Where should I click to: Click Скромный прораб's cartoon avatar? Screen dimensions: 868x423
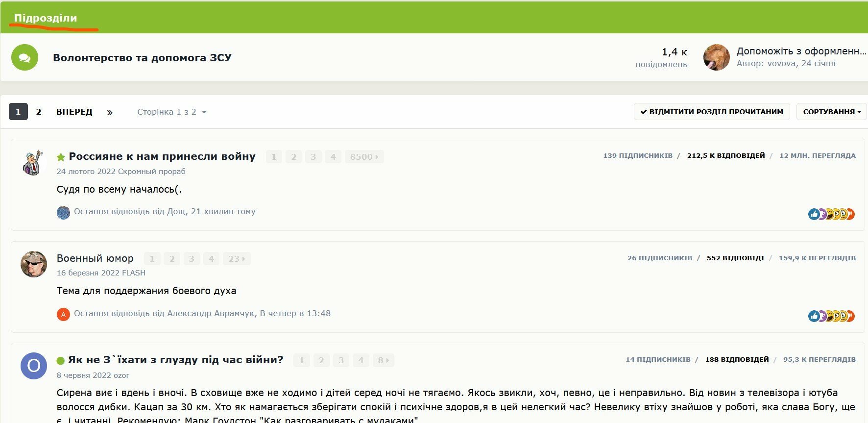click(x=33, y=163)
